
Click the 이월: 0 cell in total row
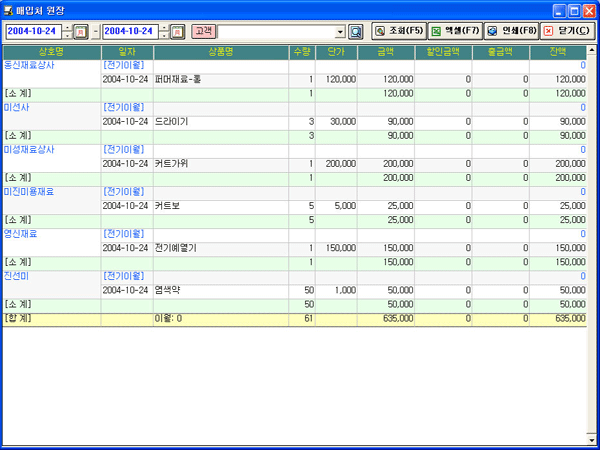[168, 318]
